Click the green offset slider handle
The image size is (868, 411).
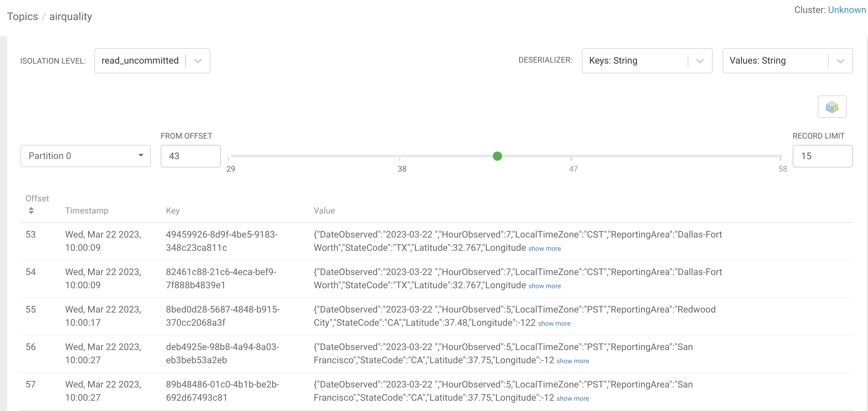pos(497,156)
